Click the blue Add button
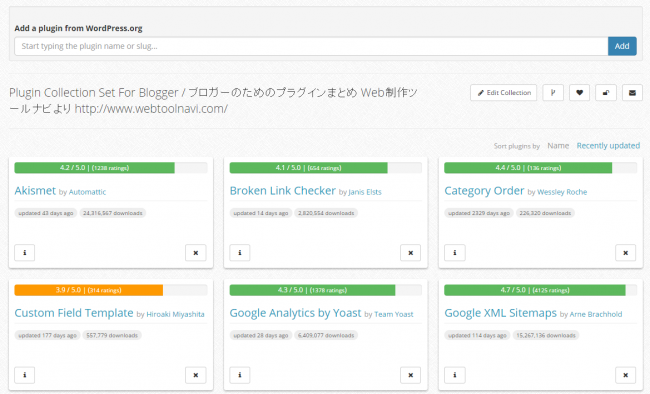The height and width of the screenshot is (394, 650). click(622, 46)
